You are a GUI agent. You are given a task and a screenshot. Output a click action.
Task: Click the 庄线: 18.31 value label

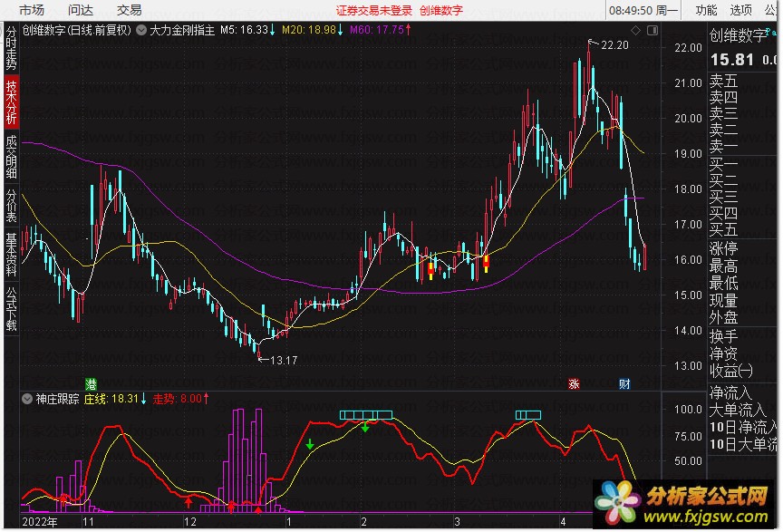pos(115,399)
